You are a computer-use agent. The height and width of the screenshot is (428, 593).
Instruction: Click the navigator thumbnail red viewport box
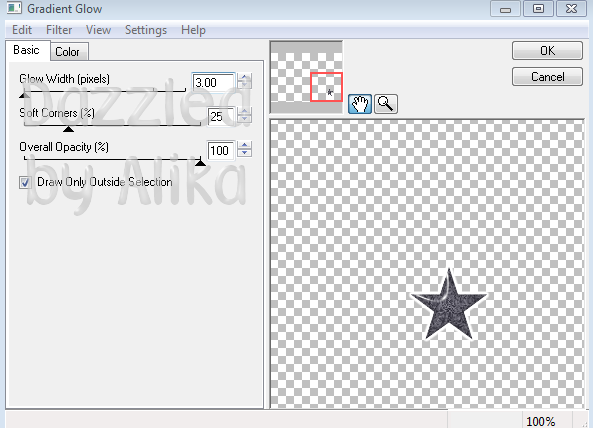(326, 87)
